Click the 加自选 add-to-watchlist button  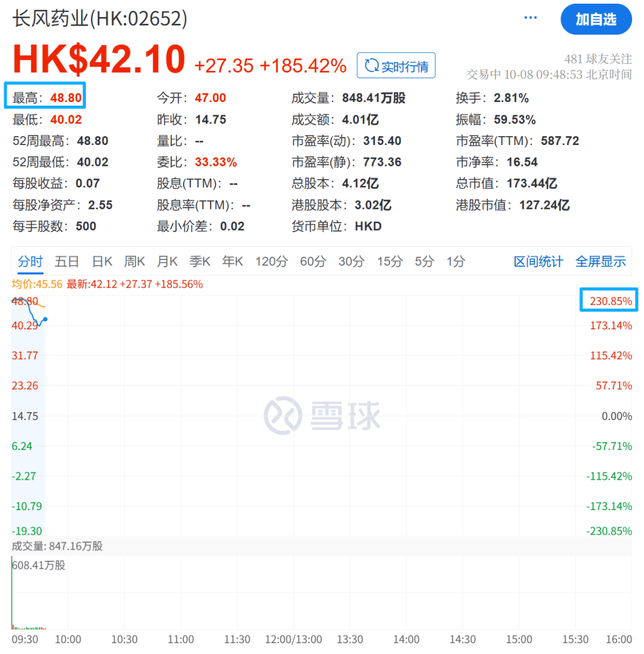coord(596,19)
